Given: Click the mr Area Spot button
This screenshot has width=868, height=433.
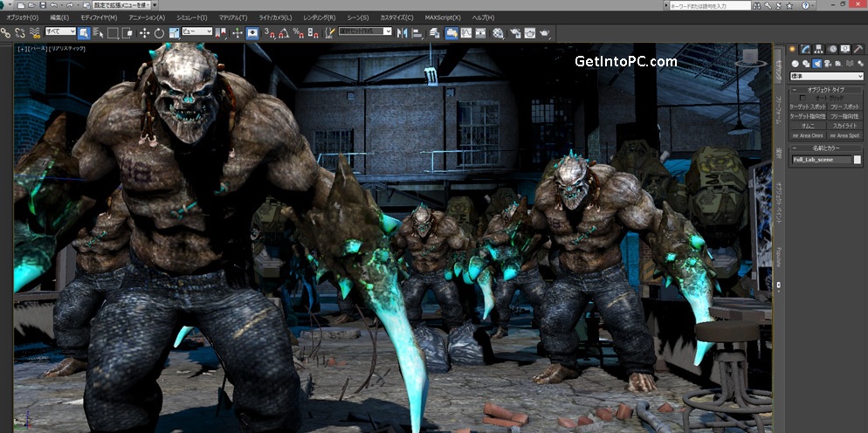Looking at the screenshot, I should tap(844, 135).
